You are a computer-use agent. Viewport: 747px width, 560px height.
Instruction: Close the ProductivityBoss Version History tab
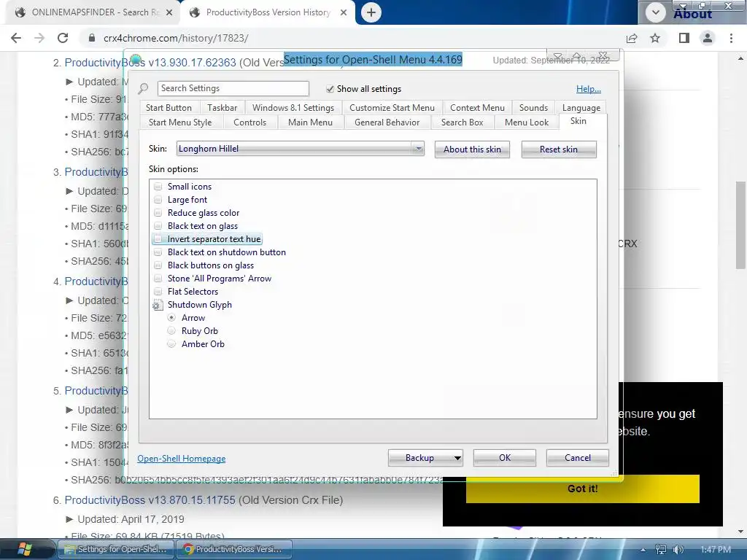click(x=344, y=13)
